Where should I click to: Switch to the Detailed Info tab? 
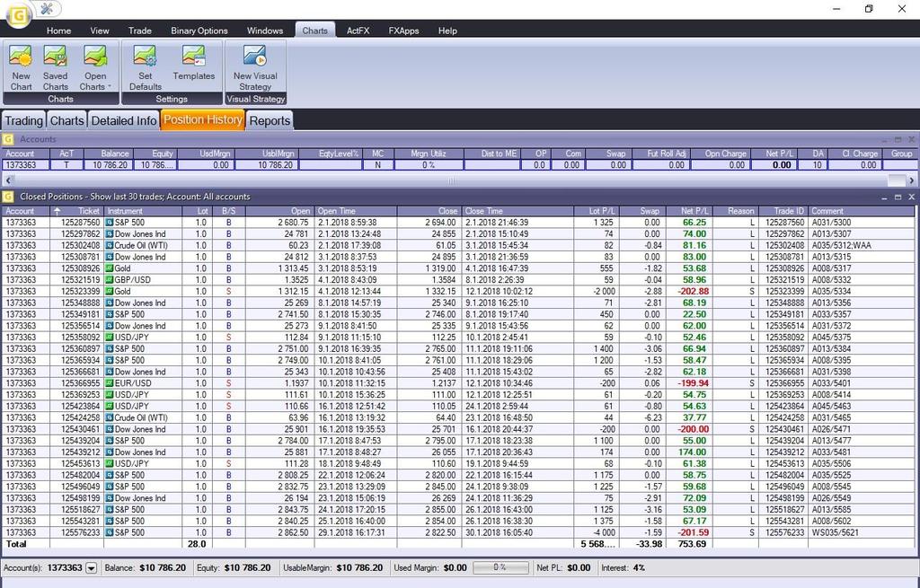(124, 121)
